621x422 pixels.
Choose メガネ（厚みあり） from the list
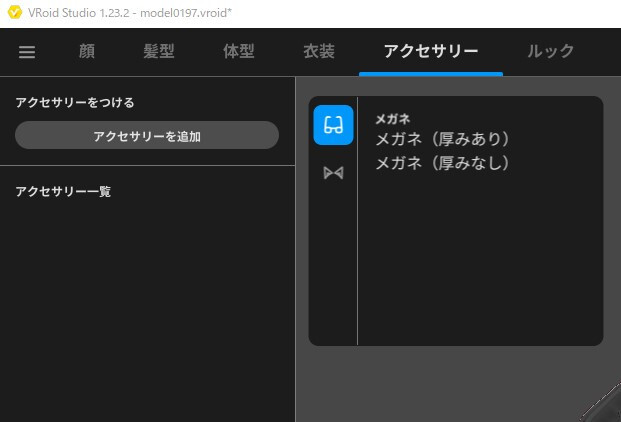point(442,139)
